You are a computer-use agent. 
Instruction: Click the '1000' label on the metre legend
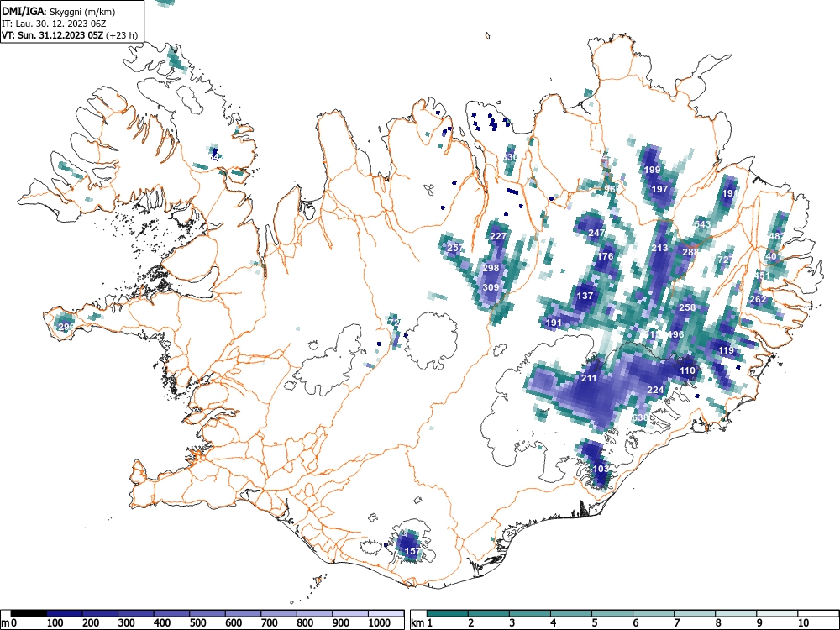click(380, 623)
